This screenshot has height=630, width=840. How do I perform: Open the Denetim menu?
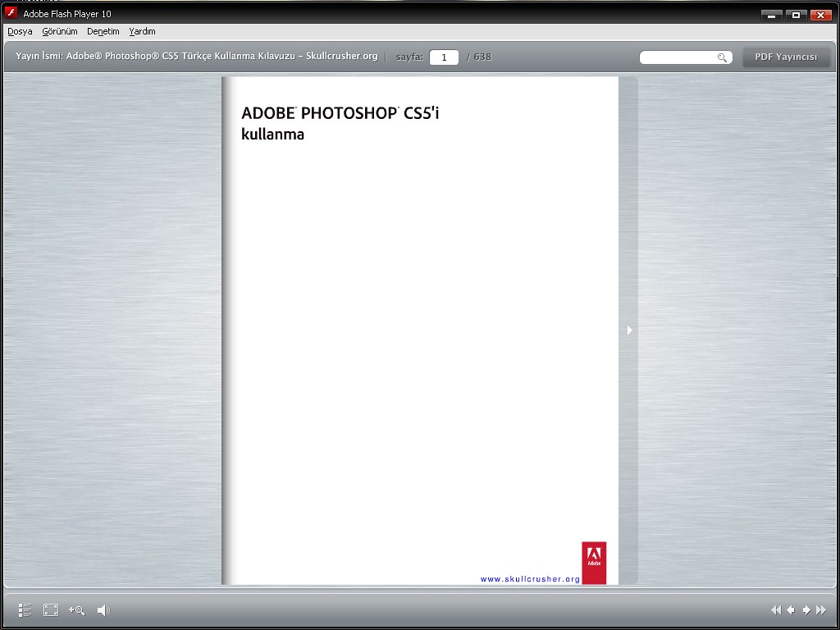(103, 32)
